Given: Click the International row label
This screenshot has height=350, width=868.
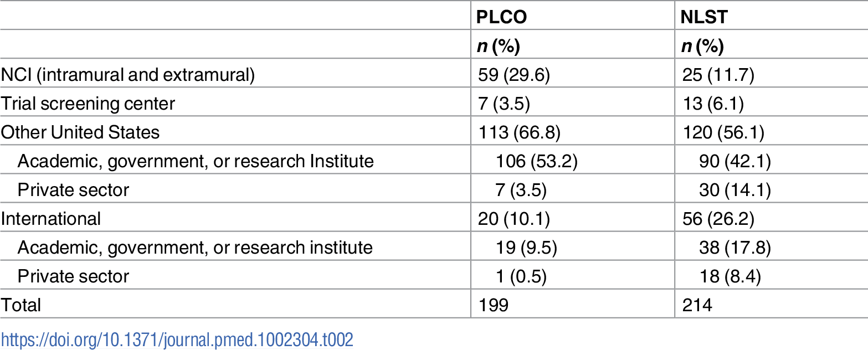Looking at the screenshot, I should 51,219.
